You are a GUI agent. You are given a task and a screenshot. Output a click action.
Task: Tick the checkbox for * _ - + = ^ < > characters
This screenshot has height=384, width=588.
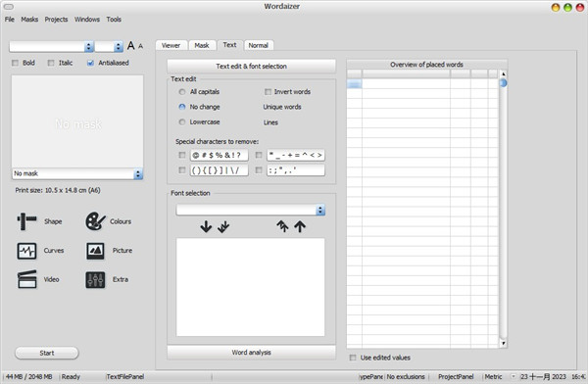click(259, 155)
